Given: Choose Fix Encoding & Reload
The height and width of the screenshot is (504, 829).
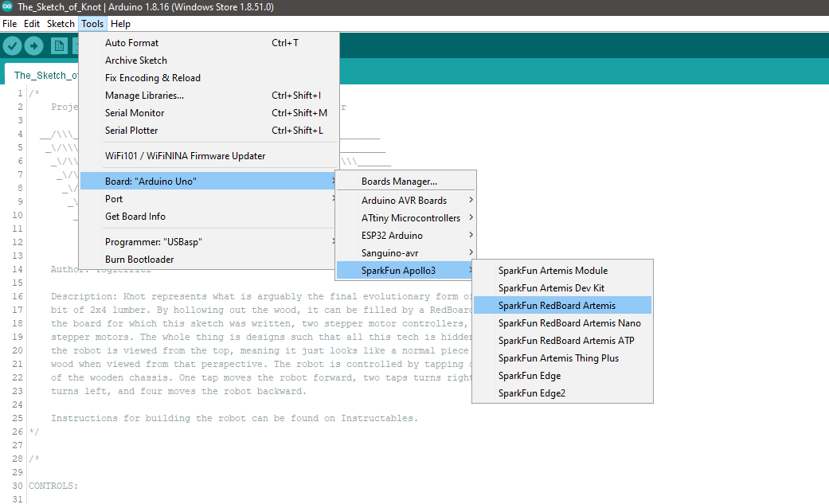Looking at the screenshot, I should coord(209,78).
